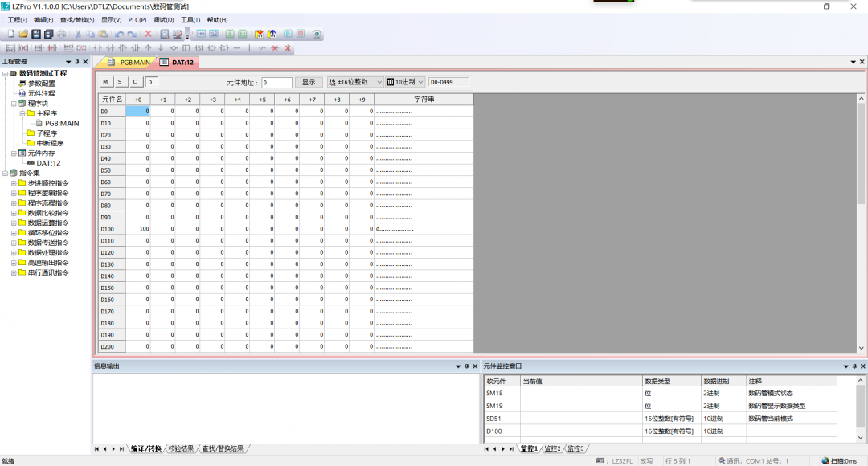Open 参数配置 in the project tree
Viewport: 868px width, 466px height.
click(41, 84)
